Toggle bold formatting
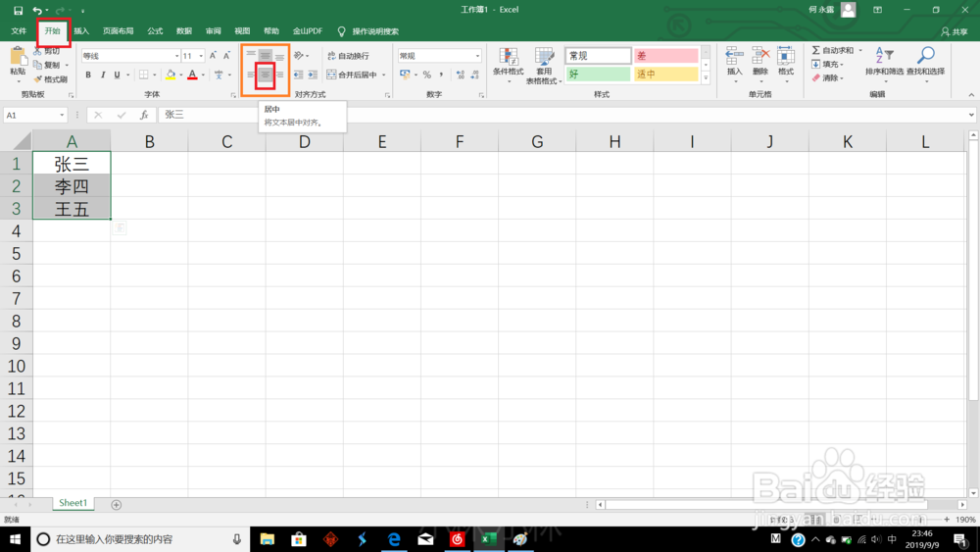 coord(88,75)
